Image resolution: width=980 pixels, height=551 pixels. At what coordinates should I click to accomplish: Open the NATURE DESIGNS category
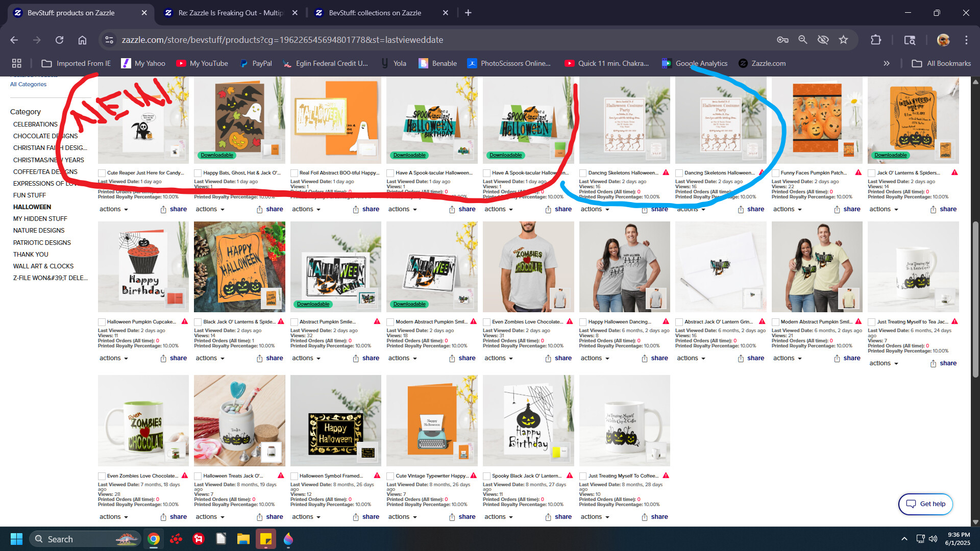[x=39, y=231]
